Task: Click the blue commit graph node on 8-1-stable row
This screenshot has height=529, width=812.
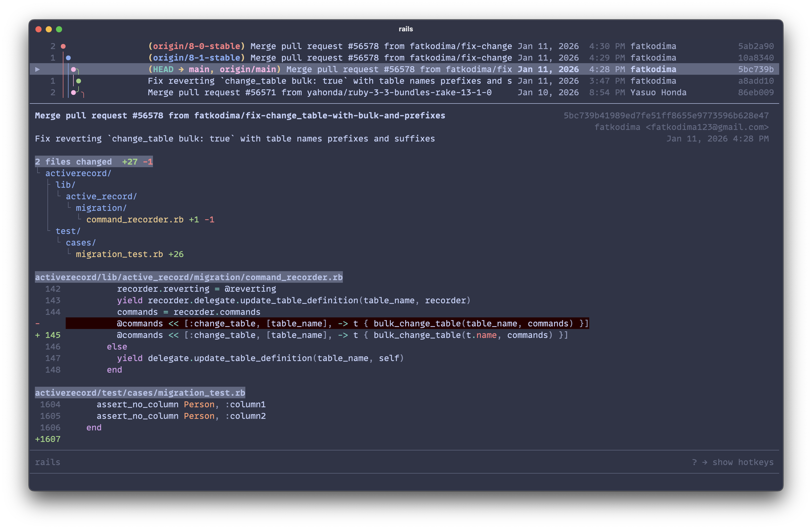Action: [68, 57]
